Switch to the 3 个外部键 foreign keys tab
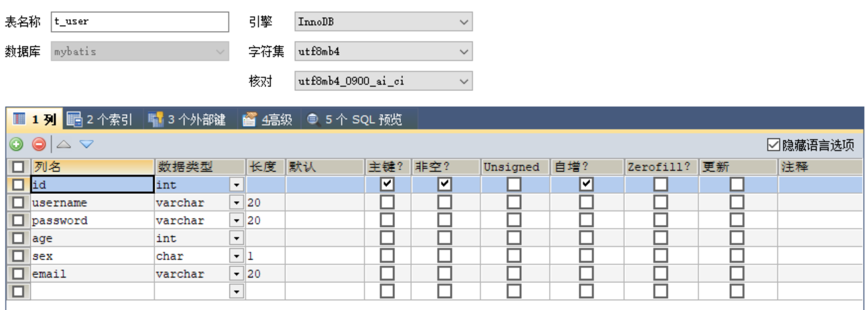 pyautogui.click(x=187, y=119)
